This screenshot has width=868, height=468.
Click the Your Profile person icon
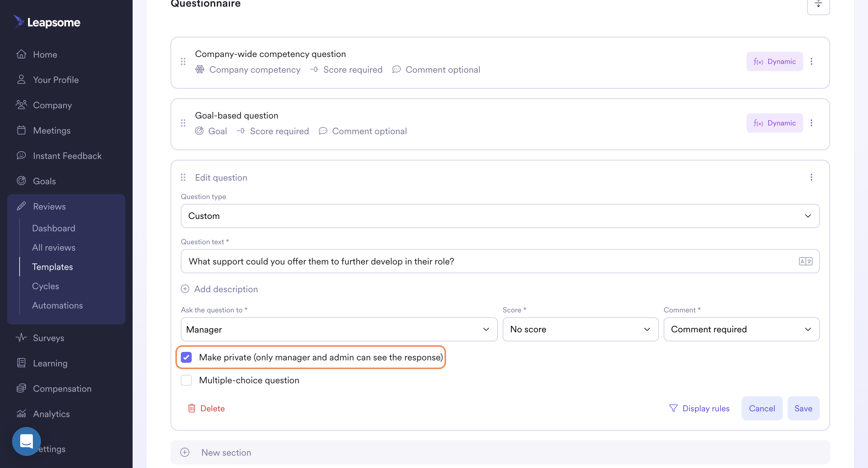click(21, 80)
